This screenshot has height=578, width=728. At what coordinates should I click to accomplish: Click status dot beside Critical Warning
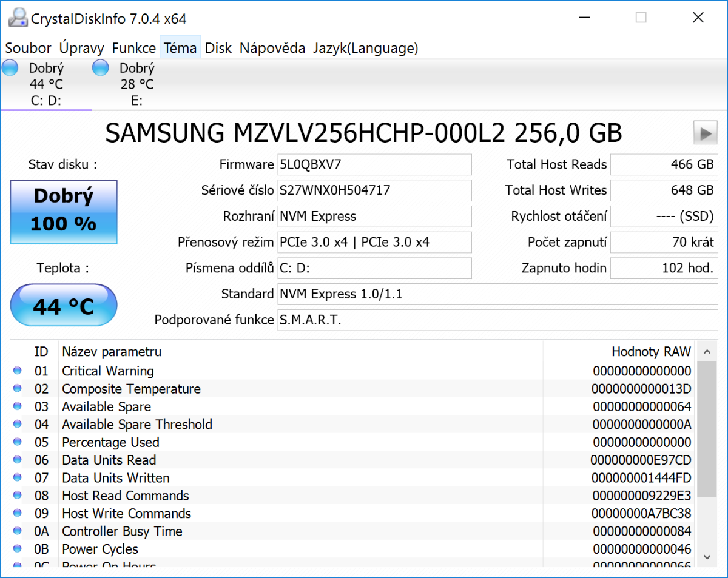tap(17, 371)
